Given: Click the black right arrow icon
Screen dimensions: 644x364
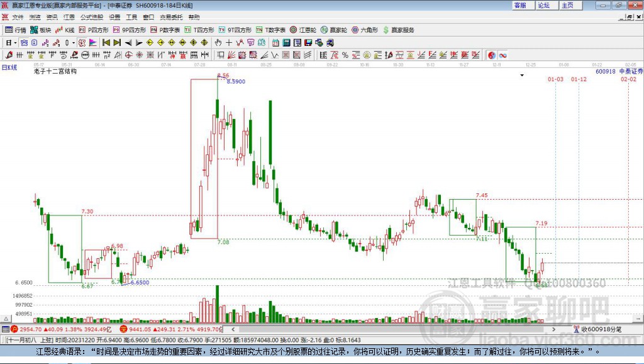Looking at the screenshot, I should [139, 43].
